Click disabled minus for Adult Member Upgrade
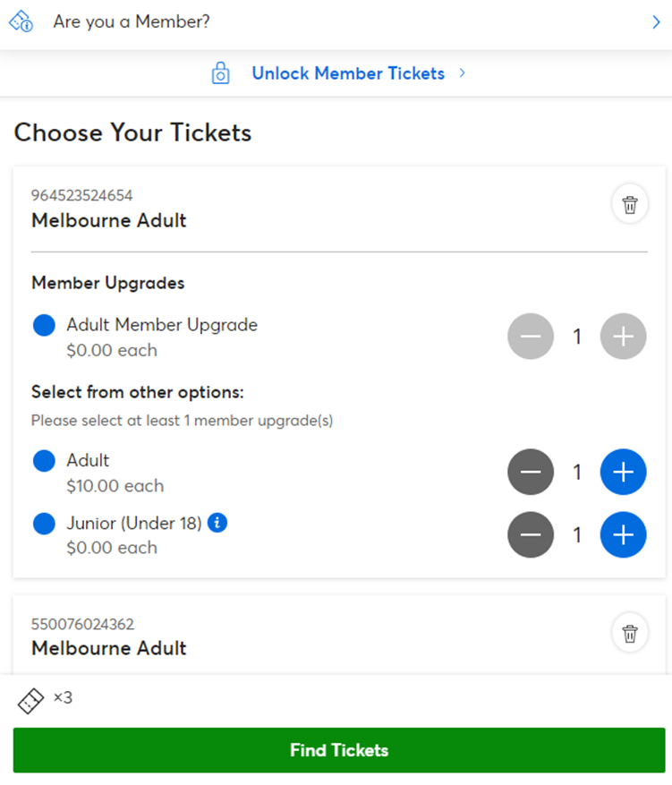 531,337
